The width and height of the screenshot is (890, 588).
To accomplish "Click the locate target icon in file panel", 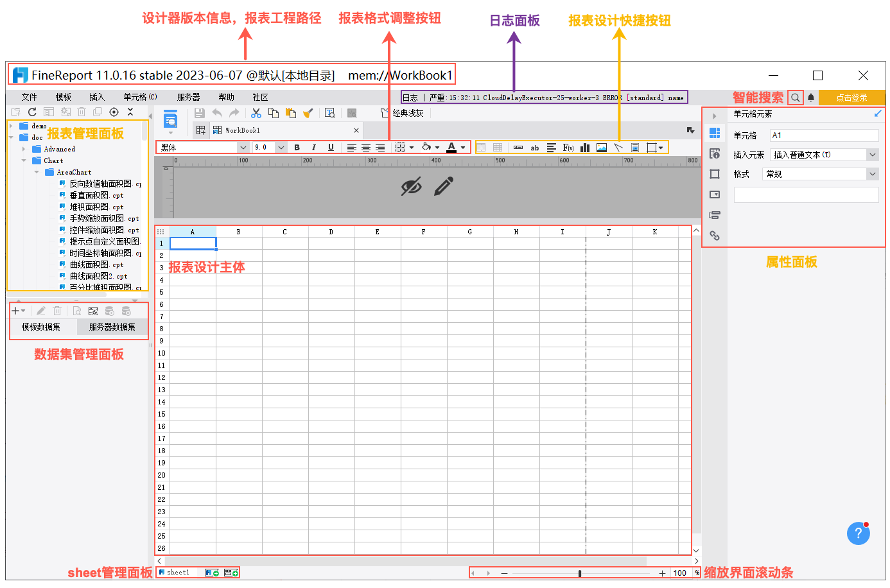I will tap(114, 112).
